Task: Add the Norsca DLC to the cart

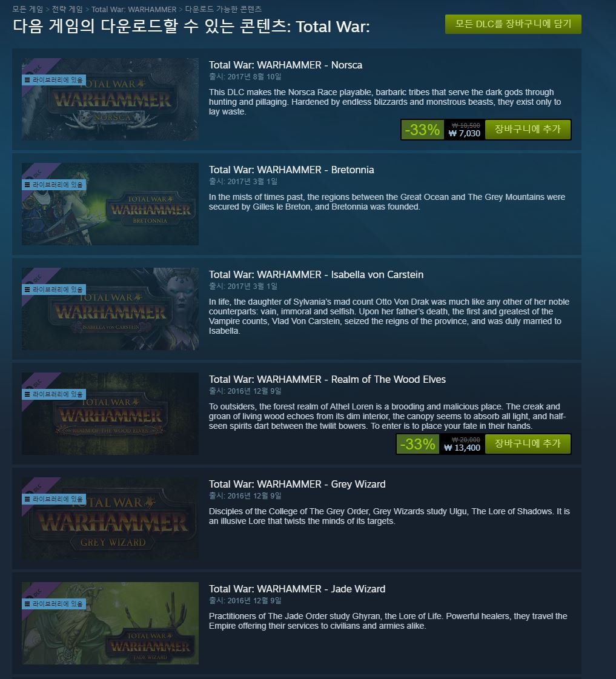Action: [x=528, y=130]
